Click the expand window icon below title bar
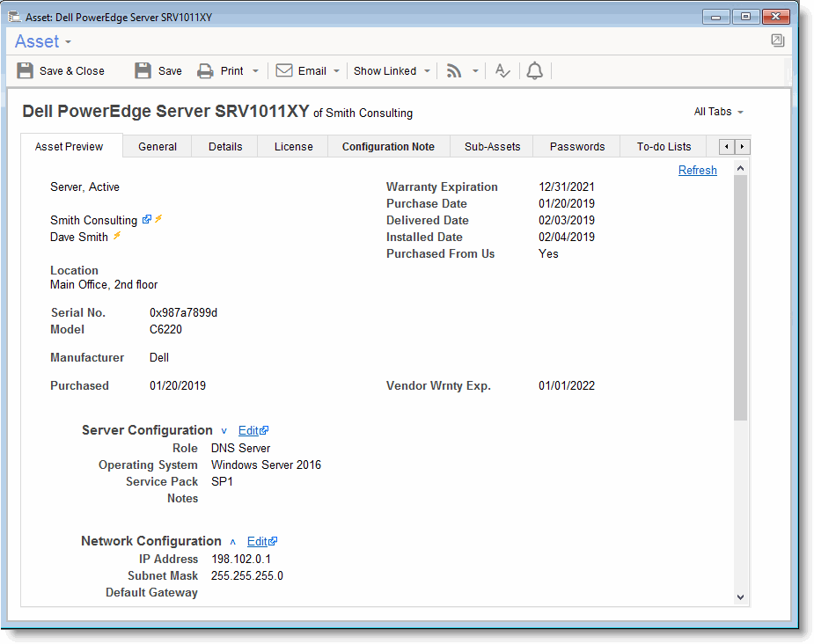The width and height of the screenshot is (814, 644). click(777, 40)
